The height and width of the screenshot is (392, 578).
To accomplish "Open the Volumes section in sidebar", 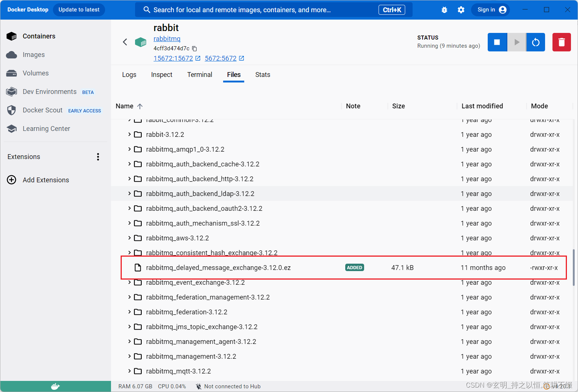I will coord(36,73).
